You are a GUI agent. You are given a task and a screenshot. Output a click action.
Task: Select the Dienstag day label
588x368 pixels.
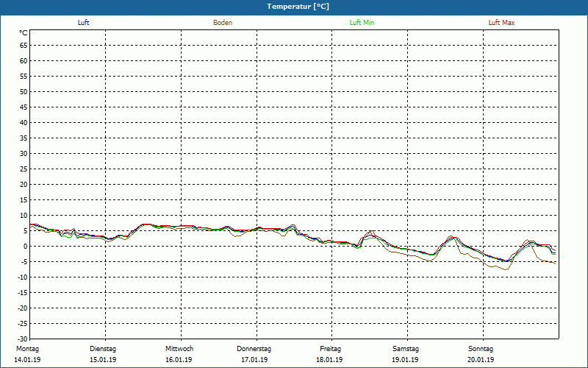(x=103, y=349)
